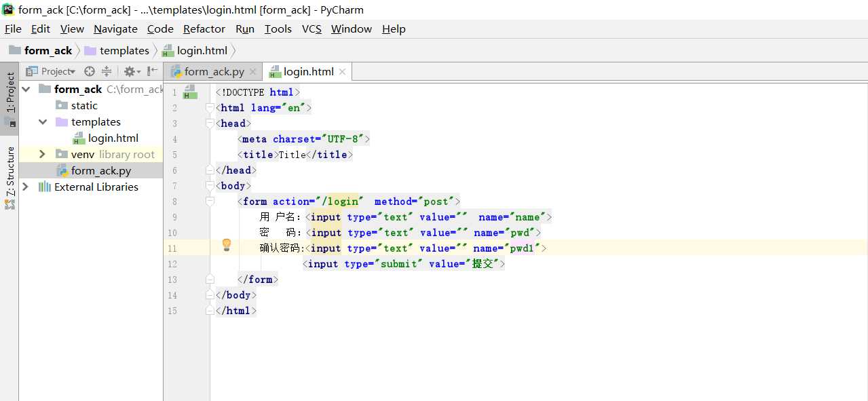The width and height of the screenshot is (868, 401).
Task: Click the External Libraries bars icon
Action: coord(45,187)
